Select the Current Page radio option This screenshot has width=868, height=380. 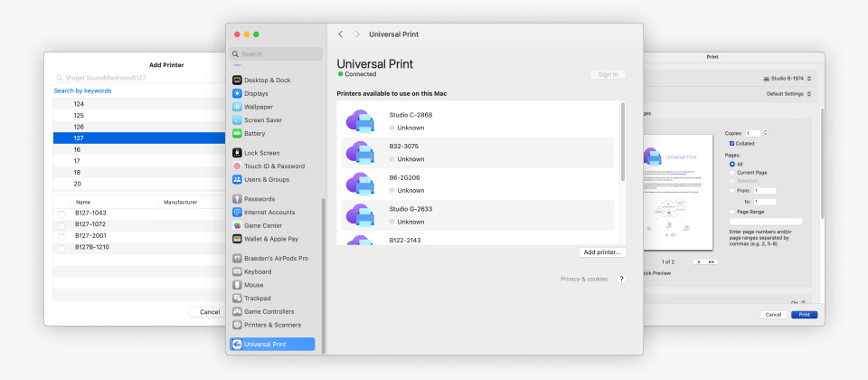[732, 172]
